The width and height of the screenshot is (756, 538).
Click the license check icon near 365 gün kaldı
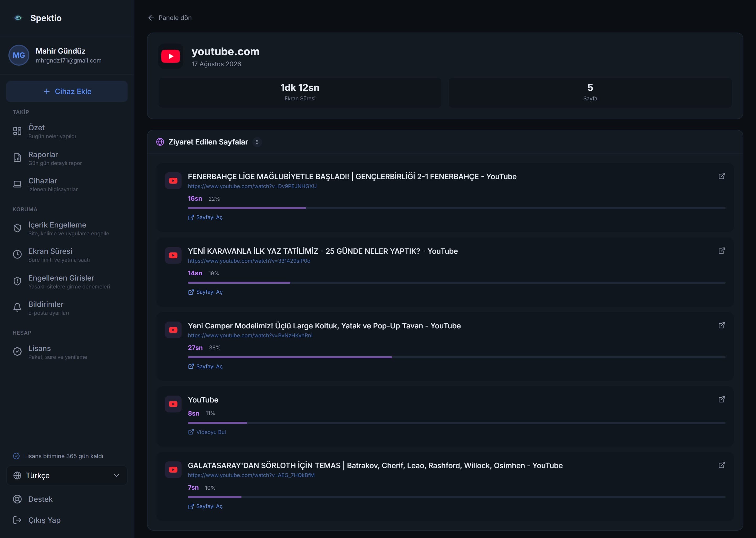click(16, 456)
